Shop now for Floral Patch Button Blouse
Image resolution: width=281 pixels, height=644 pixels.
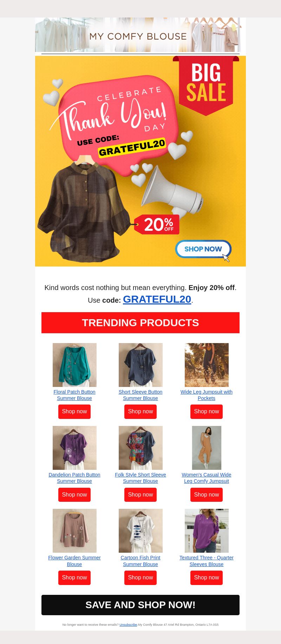click(74, 412)
